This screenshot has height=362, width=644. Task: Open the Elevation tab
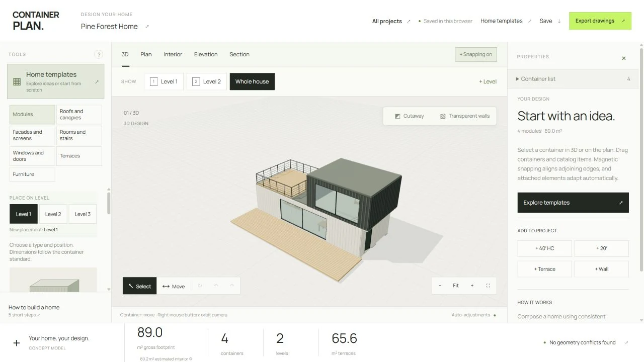click(x=206, y=54)
